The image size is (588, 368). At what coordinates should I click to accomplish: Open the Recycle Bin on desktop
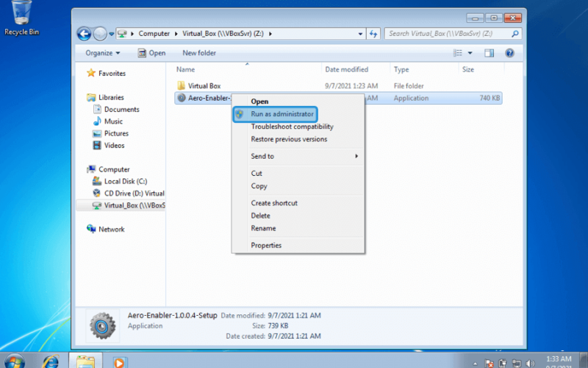coord(21,18)
